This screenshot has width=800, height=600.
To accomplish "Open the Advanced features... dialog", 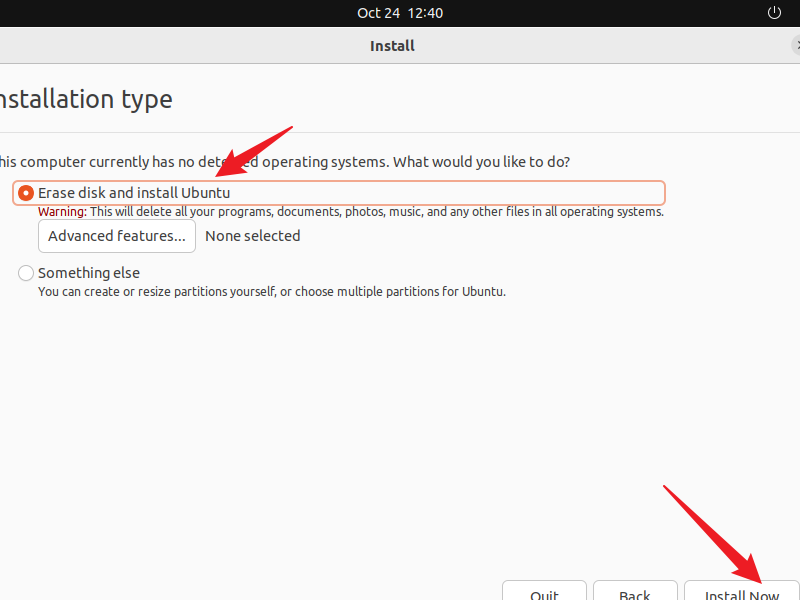I will tap(116, 236).
